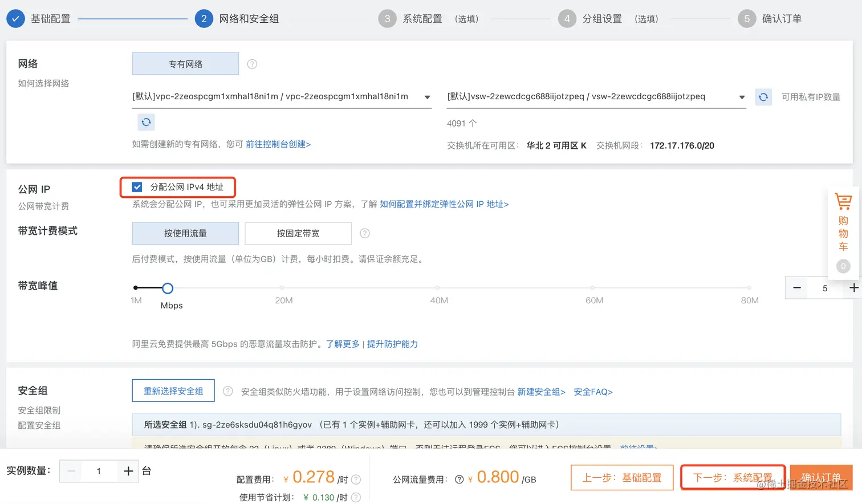Screen dimensions: 862x504
Task: Open the 前往控制台创建 link
Action: click(278, 144)
